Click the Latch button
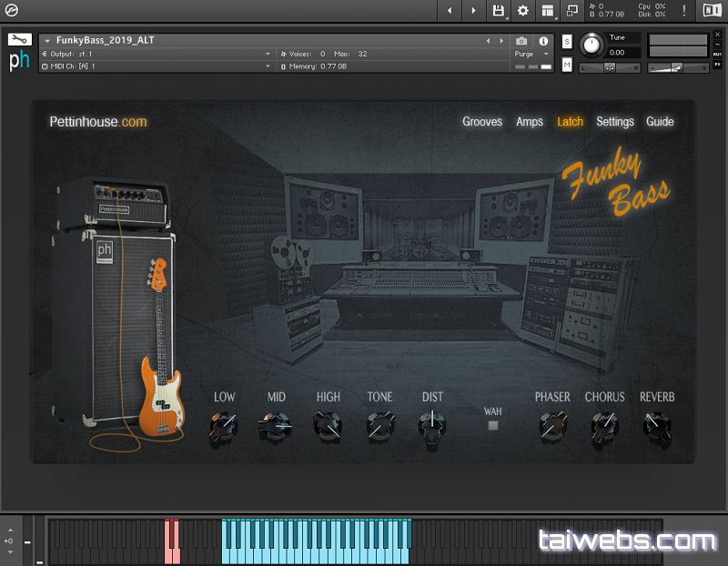The image size is (728, 566). pyautogui.click(x=570, y=122)
